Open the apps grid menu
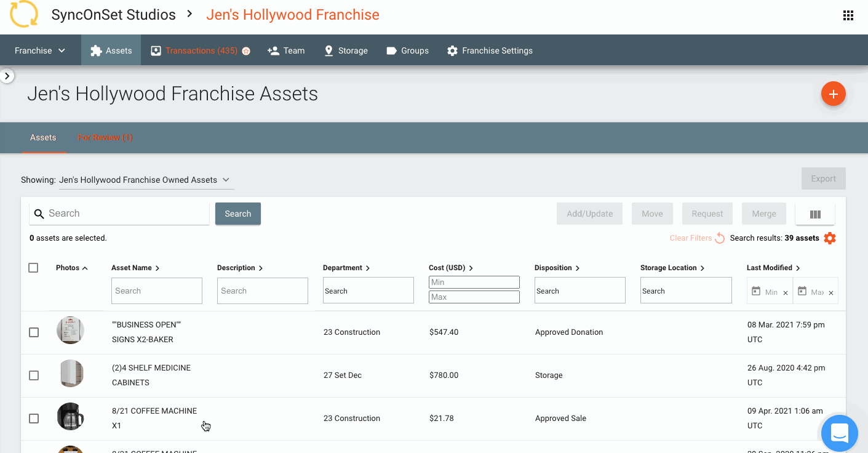This screenshot has width=868, height=453. coord(848,16)
